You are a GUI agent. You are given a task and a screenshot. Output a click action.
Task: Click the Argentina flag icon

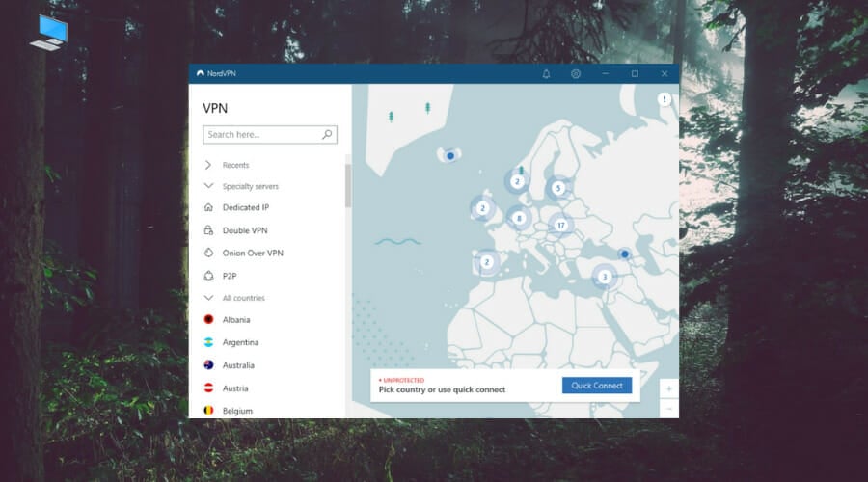tap(208, 342)
